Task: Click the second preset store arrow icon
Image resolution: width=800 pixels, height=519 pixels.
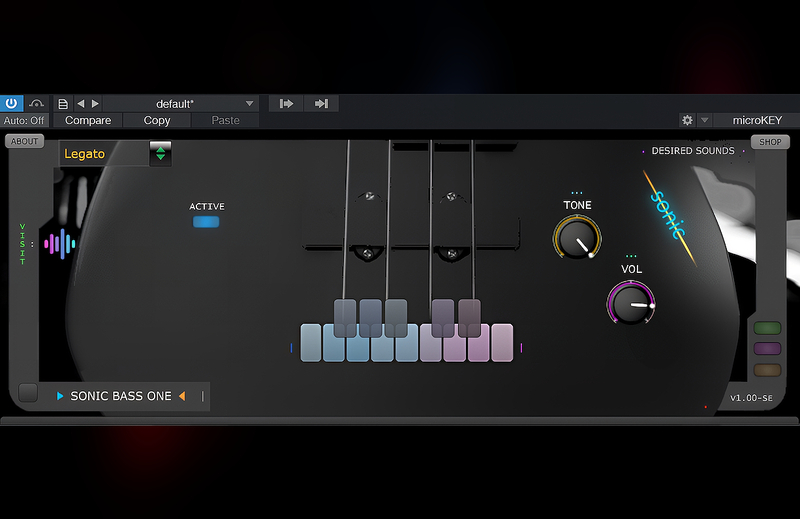Action: [x=321, y=103]
